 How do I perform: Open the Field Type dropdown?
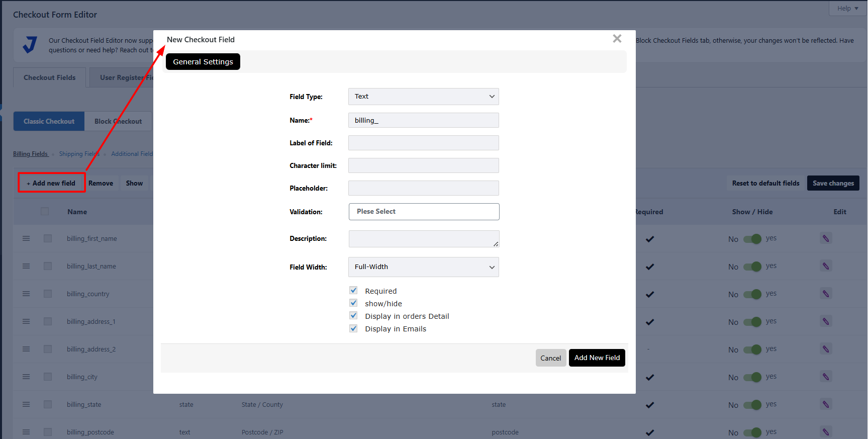[423, 97]
